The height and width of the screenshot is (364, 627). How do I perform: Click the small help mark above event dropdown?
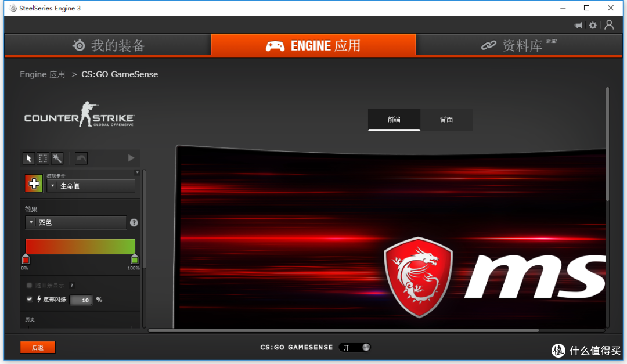137,172
